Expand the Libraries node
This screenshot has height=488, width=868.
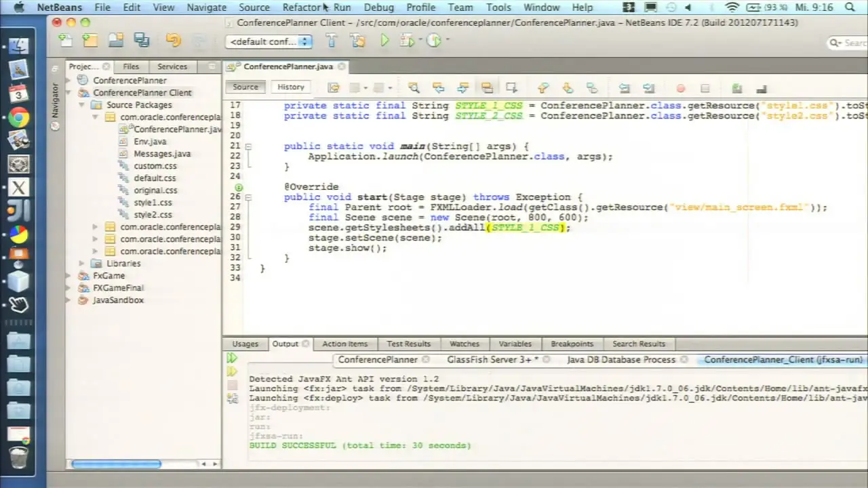tap(81, 264)
